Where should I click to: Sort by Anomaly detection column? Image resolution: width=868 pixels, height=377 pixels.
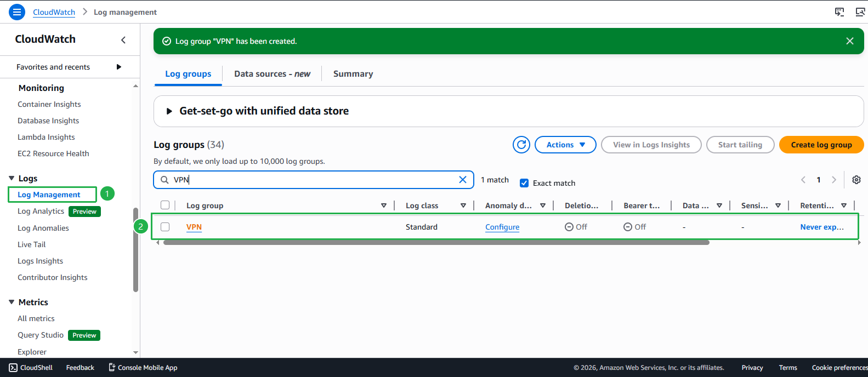coord(543,205)
